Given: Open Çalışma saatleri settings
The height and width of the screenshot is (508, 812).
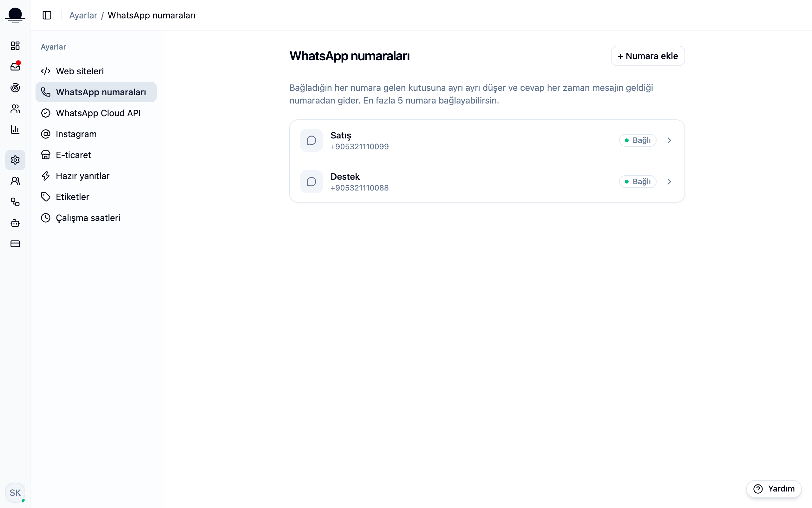Looking at the screenshot, I should pos(96,218).
